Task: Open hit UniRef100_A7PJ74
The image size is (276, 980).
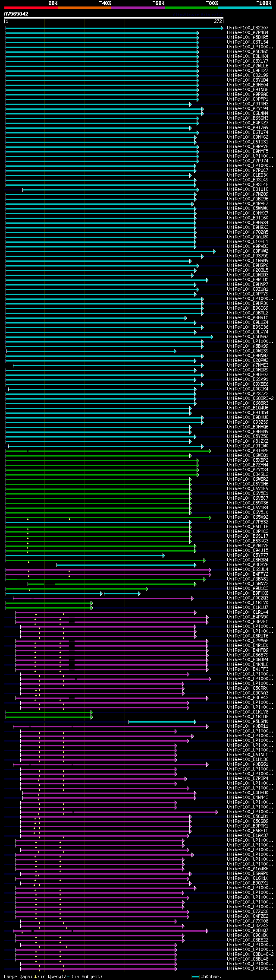Action: (x=248, y=161)
